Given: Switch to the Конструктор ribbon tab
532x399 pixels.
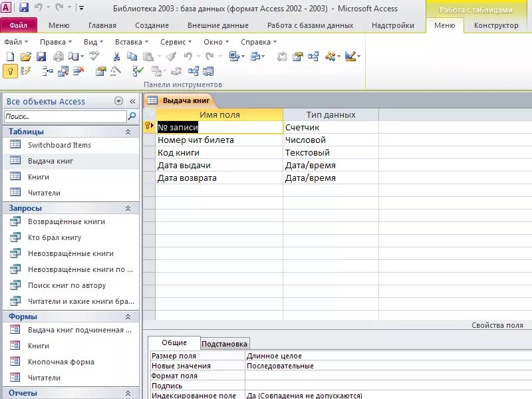Looking at the screenshot, I should tap(495, 25).
